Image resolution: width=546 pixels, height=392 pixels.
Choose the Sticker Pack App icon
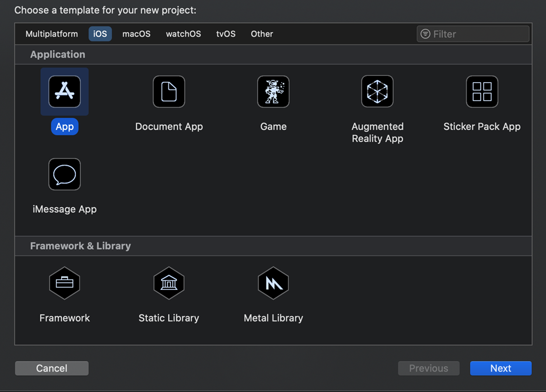point(482,92)
